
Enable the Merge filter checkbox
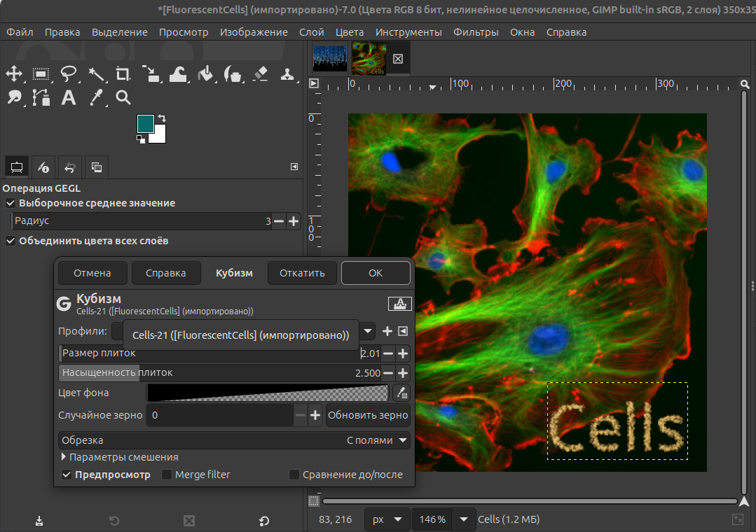(167, 475)
